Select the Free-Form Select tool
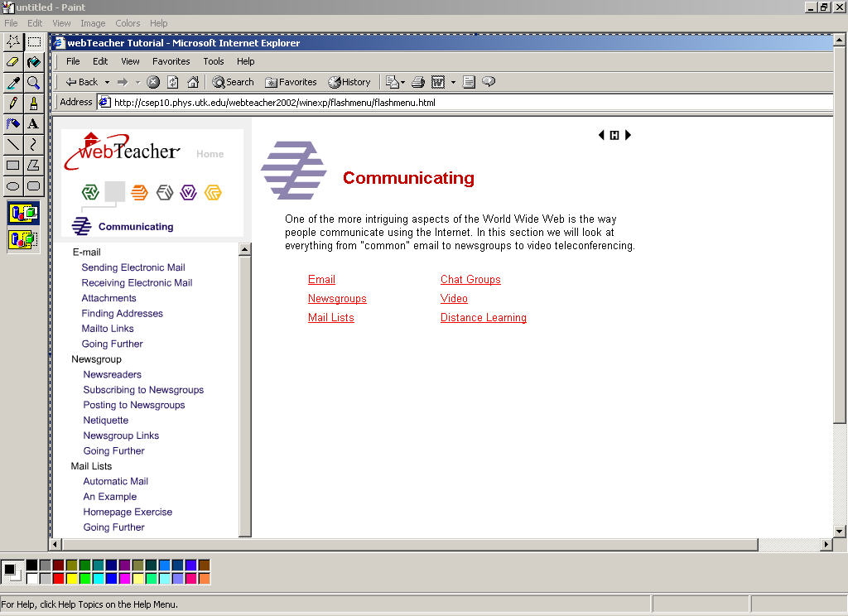 pos(13,41)
